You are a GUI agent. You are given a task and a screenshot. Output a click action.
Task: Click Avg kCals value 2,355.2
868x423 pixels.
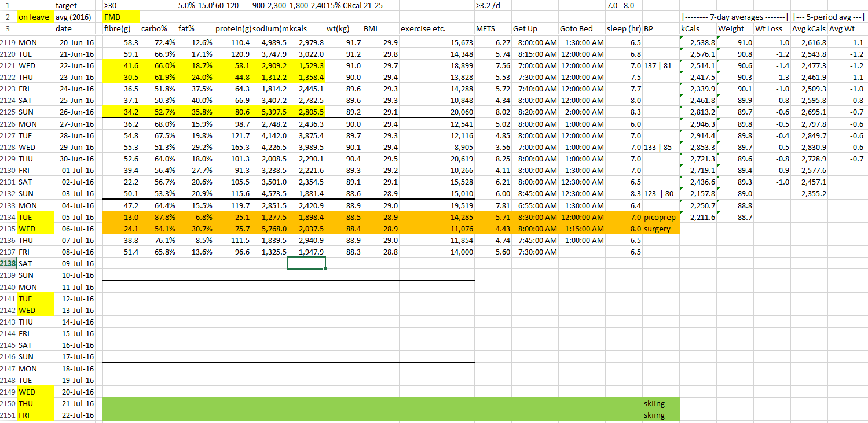[809, 194]
